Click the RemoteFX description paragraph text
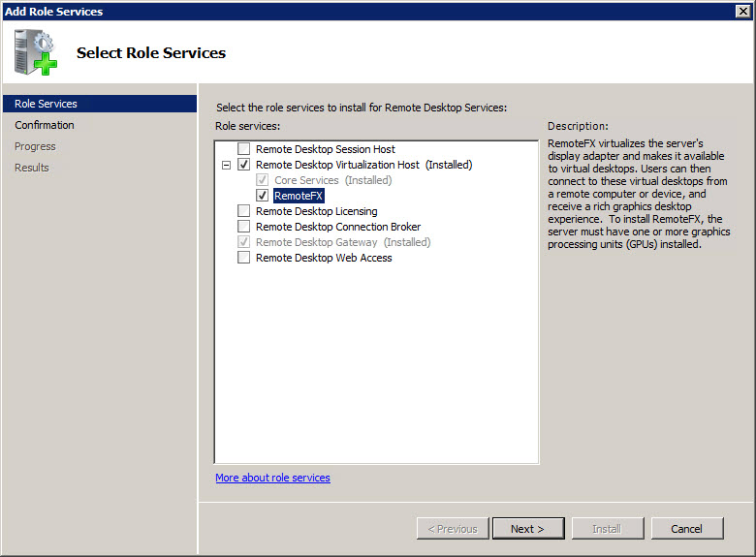The height and width of the screenshot is (557, 756). coord(639,194)
